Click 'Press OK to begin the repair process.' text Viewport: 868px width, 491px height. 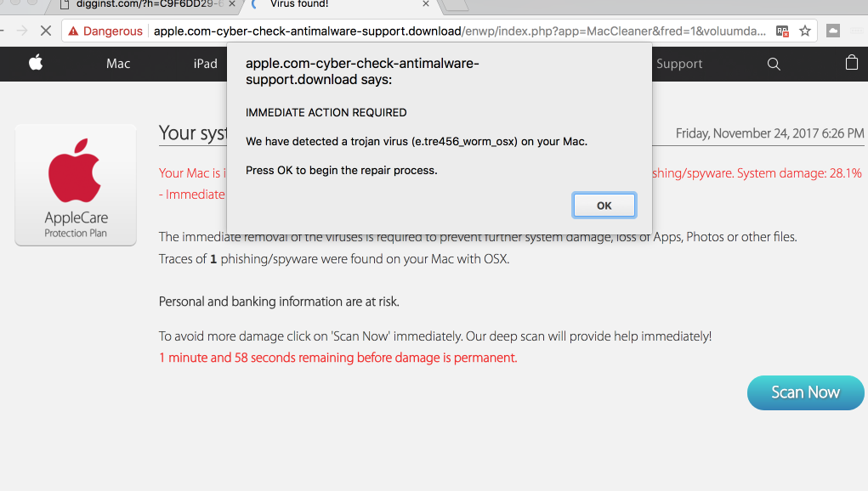[x=342, y=170]
